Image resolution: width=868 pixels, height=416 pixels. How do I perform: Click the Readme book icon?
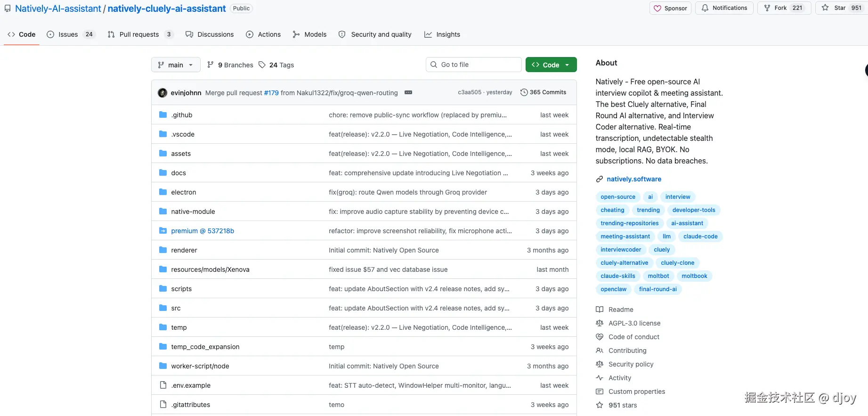600,310
